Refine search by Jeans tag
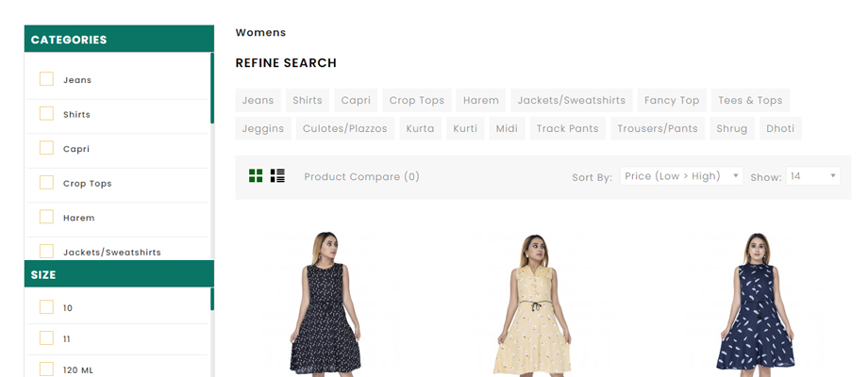 258,100
